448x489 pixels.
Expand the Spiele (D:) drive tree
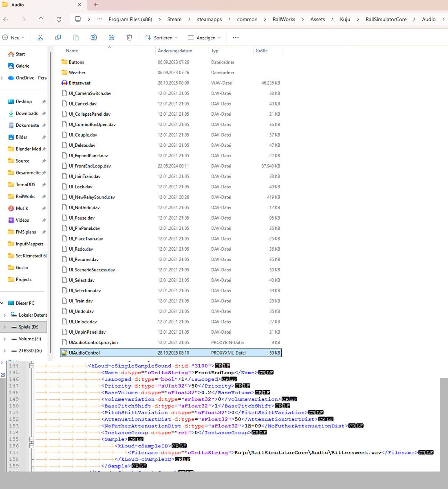4,327
